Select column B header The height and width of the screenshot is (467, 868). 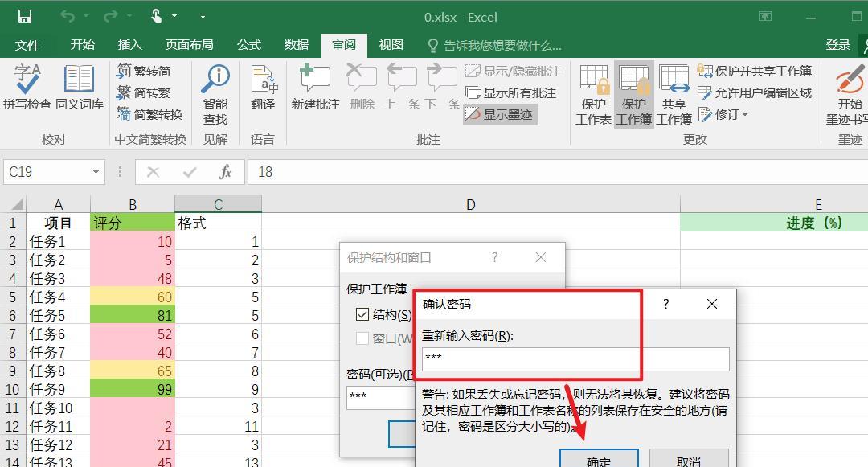(133, 204)
